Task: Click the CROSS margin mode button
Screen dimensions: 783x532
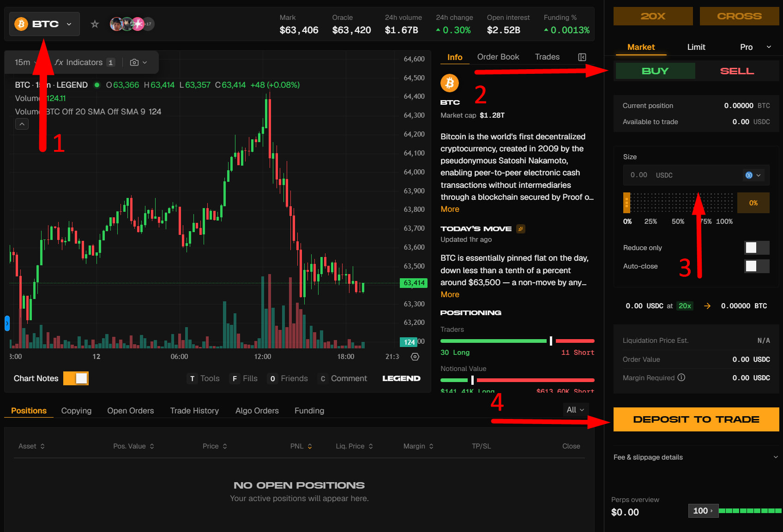Action: point(739,16)
